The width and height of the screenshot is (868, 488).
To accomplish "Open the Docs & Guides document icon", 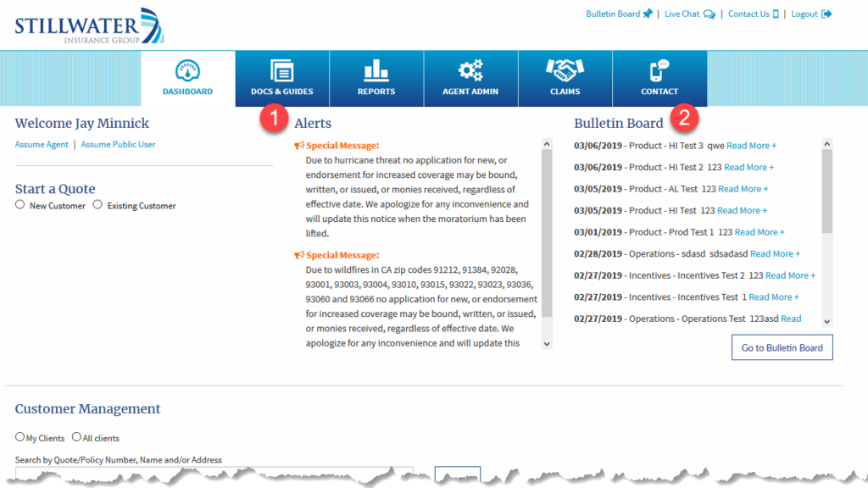I will [x=281, y=71].
